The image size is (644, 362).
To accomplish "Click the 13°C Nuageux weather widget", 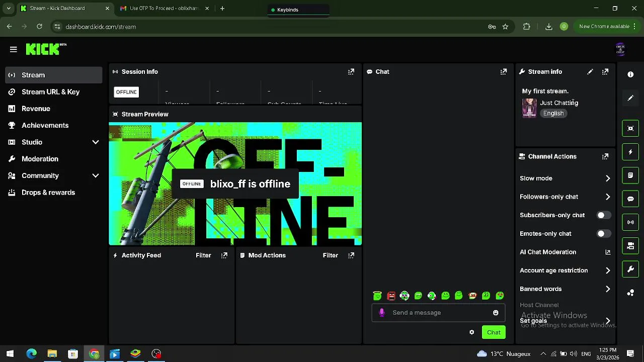I will pos(503,354).
